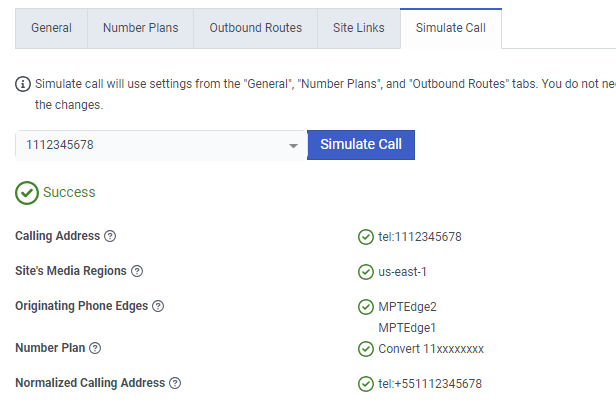Open the phone number dropdown arrow
The height and width of the screenshot is (408, 616).
point(293,146)
